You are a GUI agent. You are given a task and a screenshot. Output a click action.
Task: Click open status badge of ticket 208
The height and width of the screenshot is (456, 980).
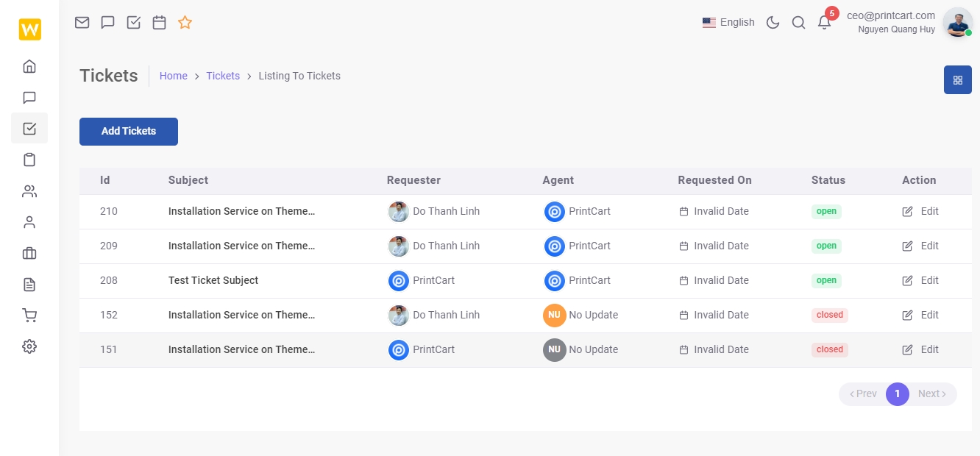coord(826,280)
